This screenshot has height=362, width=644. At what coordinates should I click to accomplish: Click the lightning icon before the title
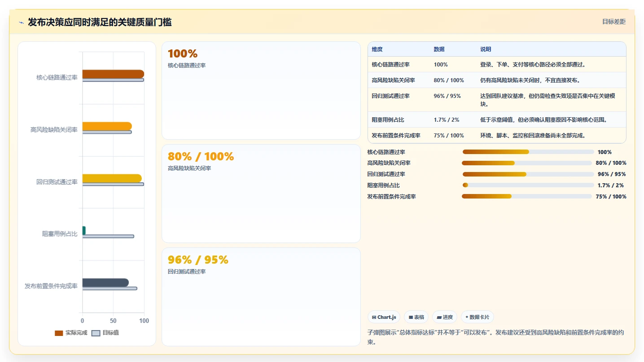[x=21, y=22]
